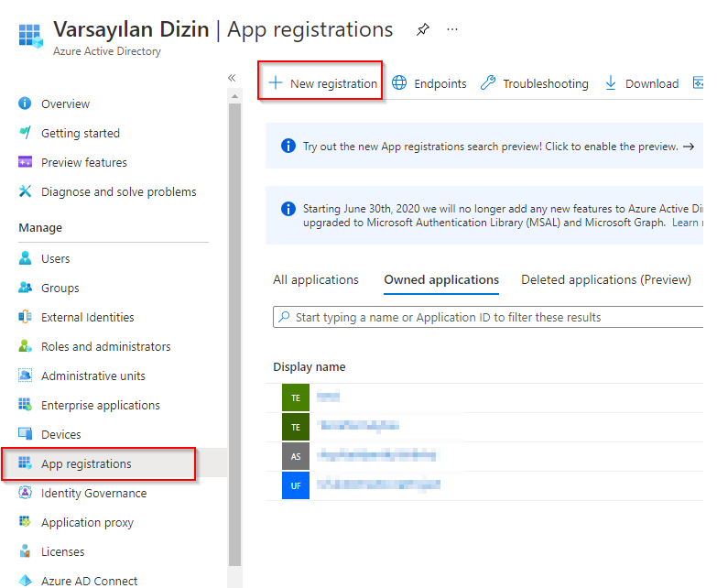Open the second dark green TE application
717x588 pixels.
point(484,427)
